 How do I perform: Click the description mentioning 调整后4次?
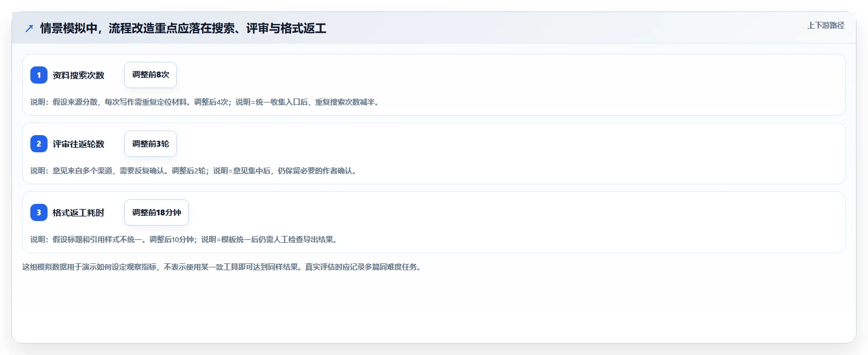pos(204,102)
